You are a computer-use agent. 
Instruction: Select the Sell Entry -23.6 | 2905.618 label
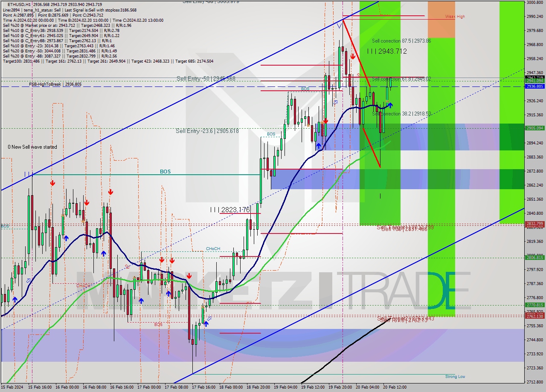point(207,131)
